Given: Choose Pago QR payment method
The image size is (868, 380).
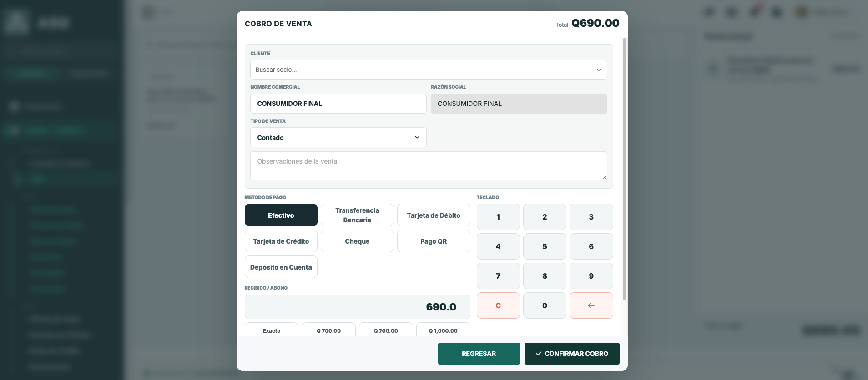Looking at the screenshot, I should [434, 241].
